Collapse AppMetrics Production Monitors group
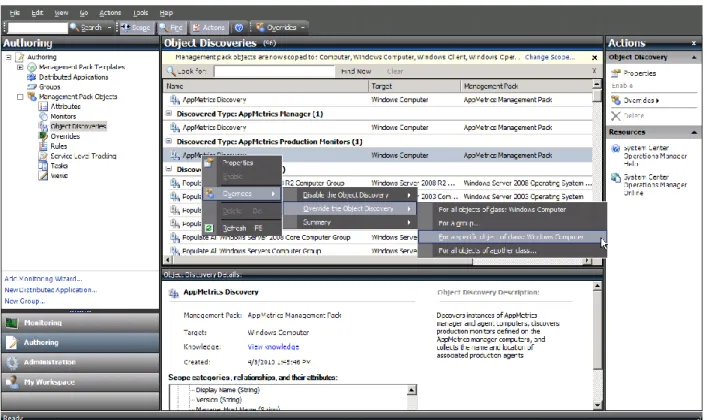 point(169,141)
